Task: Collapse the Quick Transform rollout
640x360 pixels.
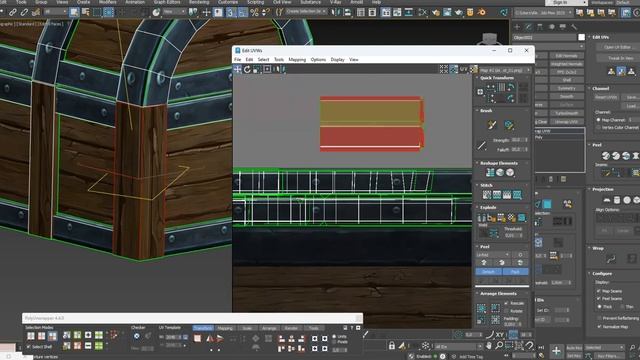Action: click(477, 78)
